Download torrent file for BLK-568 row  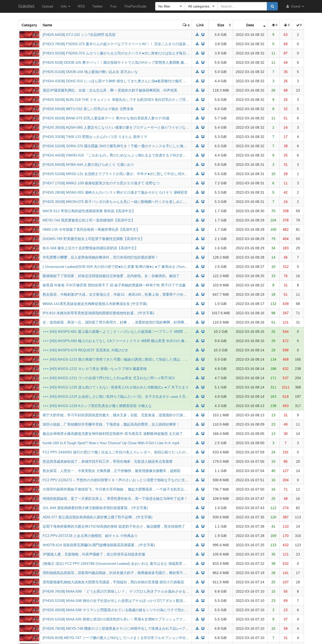[197, 248]
